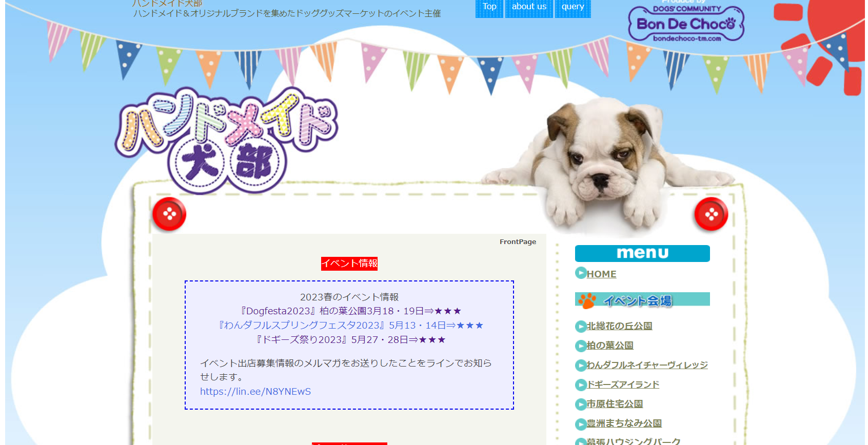Image resolution: width=868 pixels, height=445 pixels.
Task: Open the lin.ee/N8YNEwS LINE link
Action: (255, 392)
